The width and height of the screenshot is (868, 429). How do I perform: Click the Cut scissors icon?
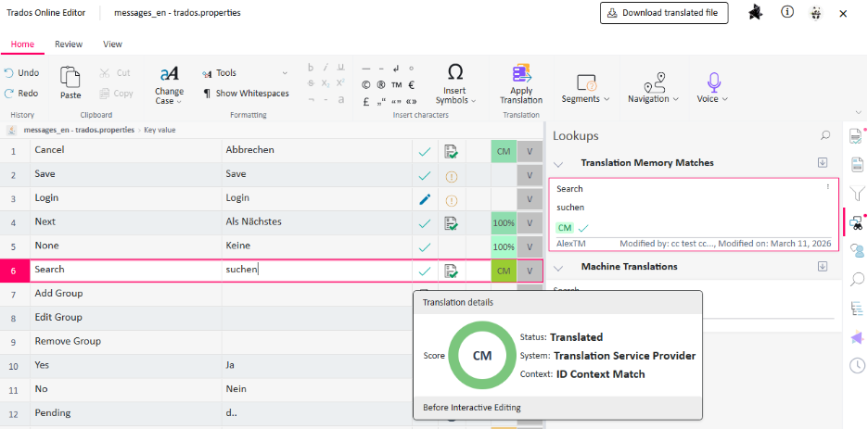pos(105,72)
